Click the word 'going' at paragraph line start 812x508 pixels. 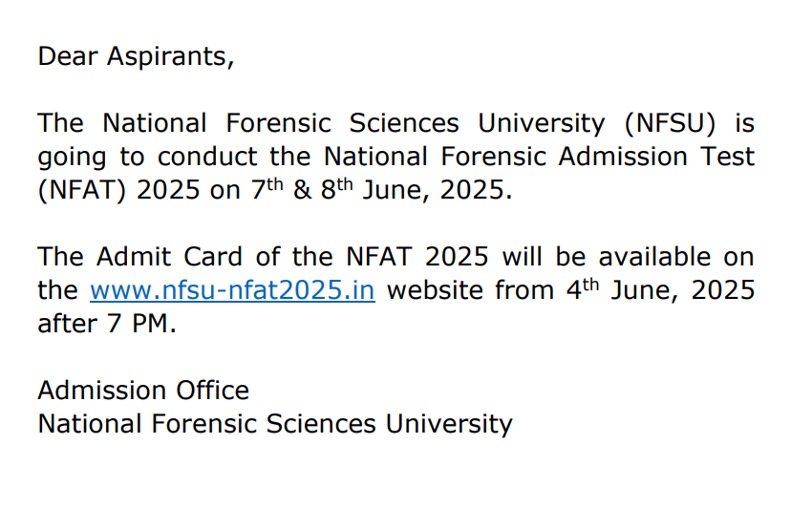point(72,159)
